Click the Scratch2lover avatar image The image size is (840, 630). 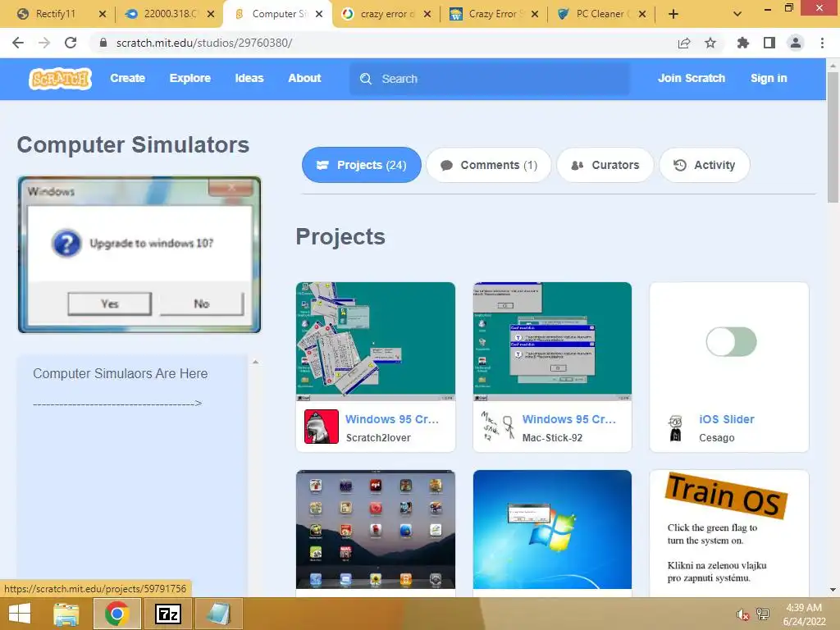coord(322,427)
